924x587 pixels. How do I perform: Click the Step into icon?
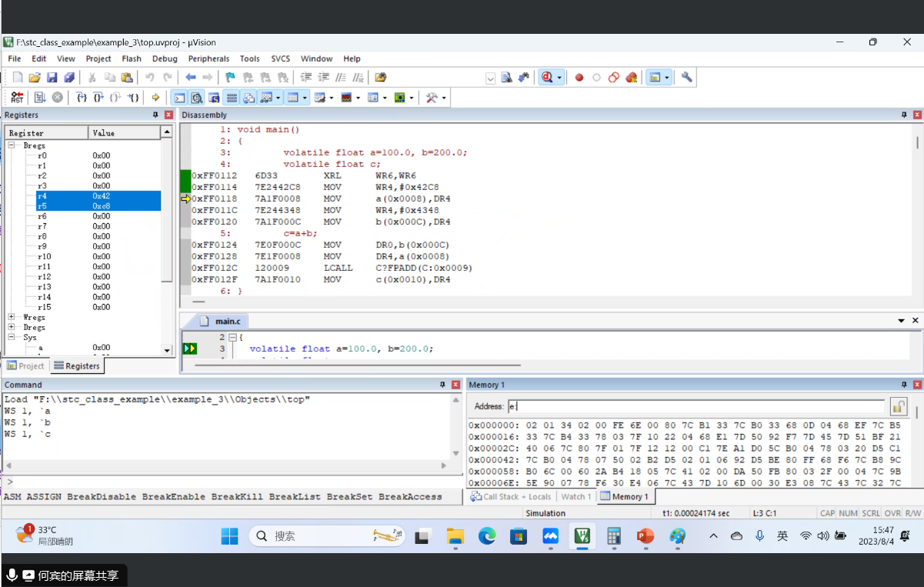click(81, 98)
